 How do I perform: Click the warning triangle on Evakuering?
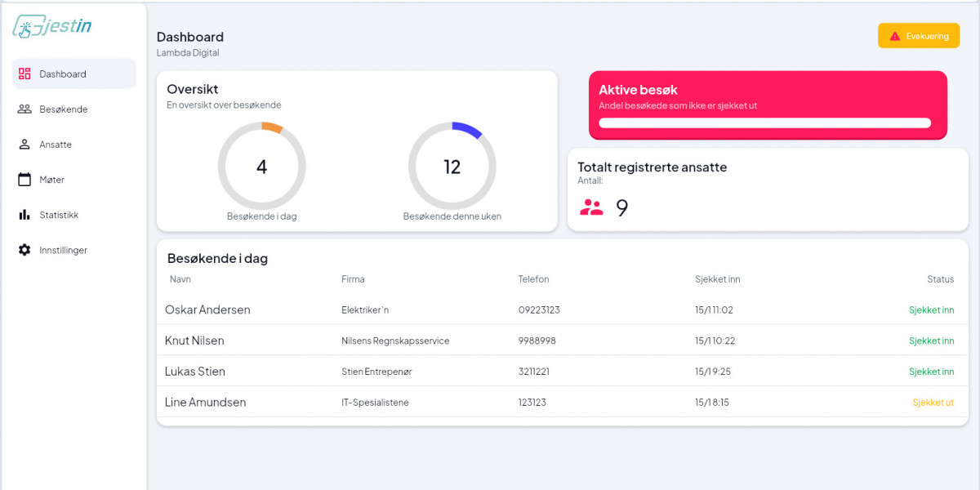(x=895, y=36)
